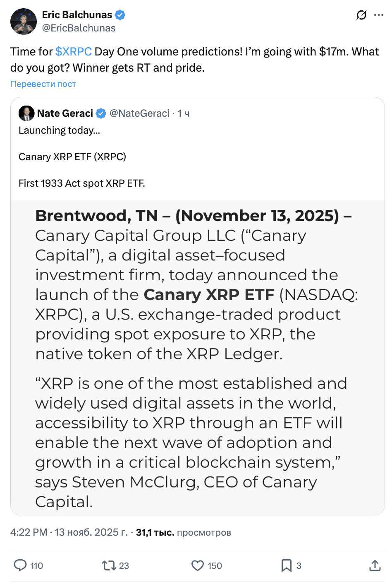
Task: Repost the tweet via the retweet arrows
Action: pyautogui.click(x=109, y=565)
